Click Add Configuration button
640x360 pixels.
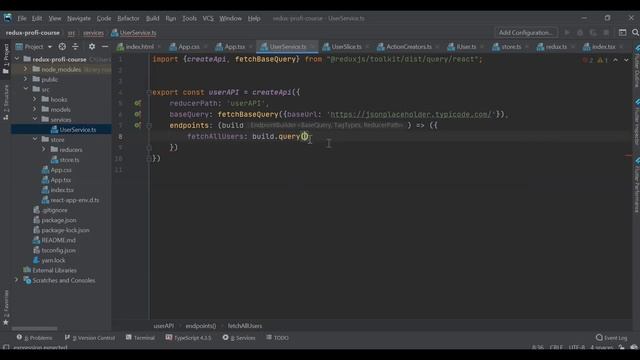[x=526, y=33]
